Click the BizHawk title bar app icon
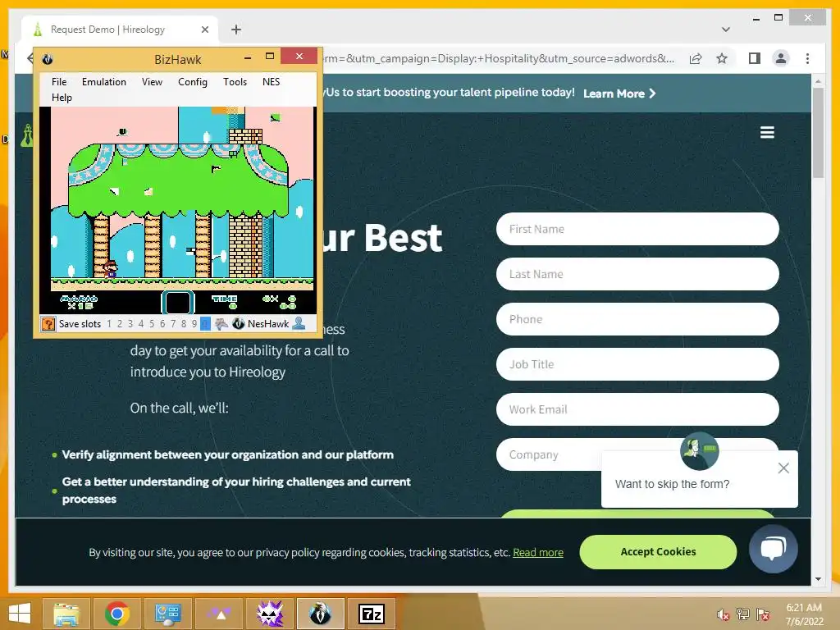 [47, 59]
